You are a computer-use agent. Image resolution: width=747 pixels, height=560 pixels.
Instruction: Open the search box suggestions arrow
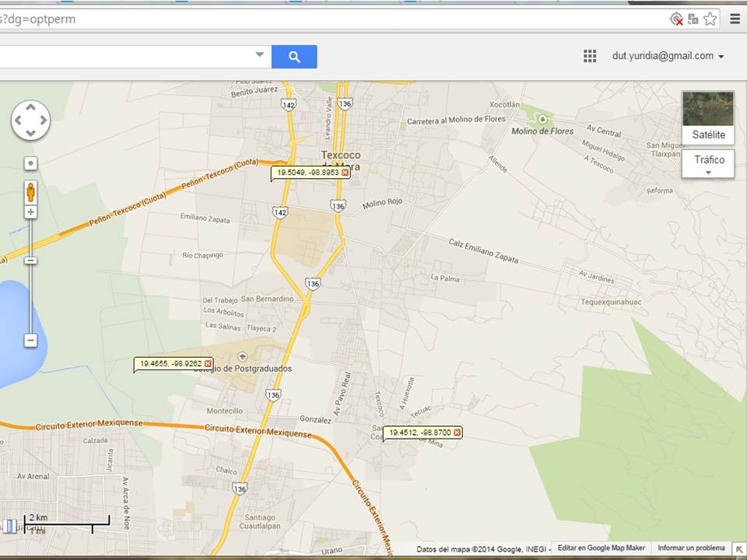260,56
